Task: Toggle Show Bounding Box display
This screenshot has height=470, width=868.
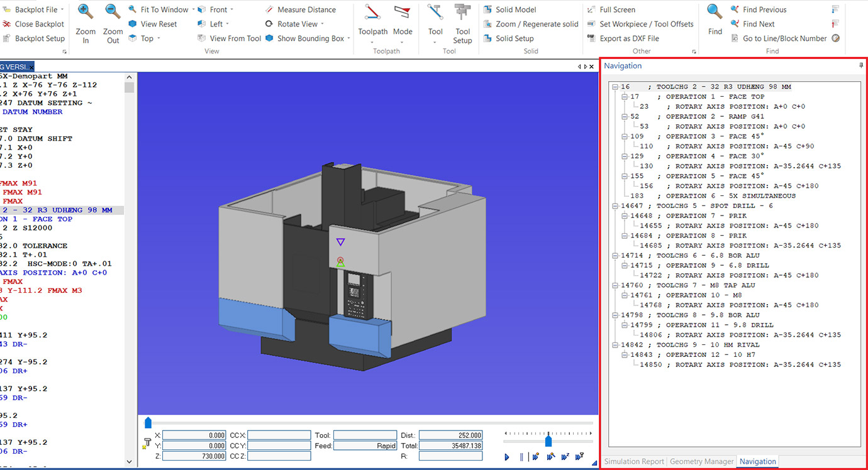Action: point(309,38)
